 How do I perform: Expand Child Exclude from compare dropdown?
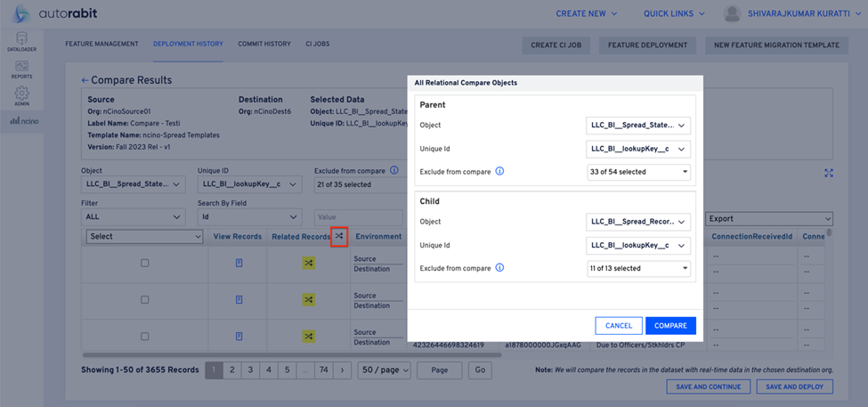[638, 268]
